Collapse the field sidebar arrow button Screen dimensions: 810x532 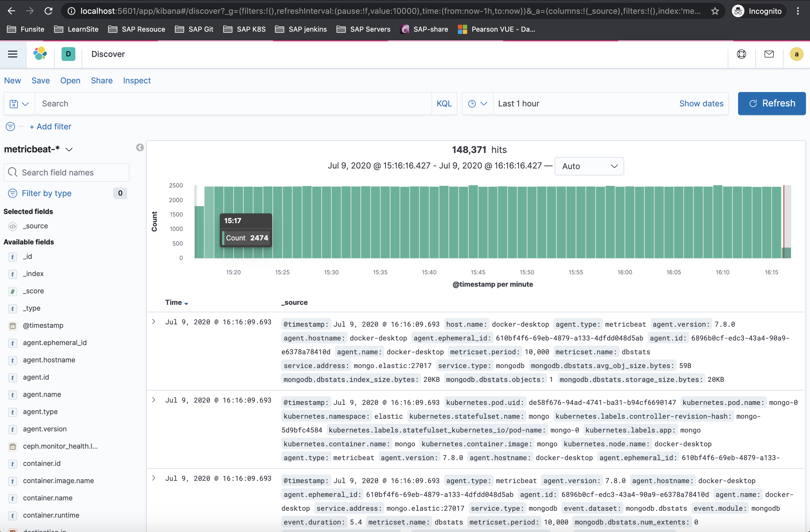point(140,148)
